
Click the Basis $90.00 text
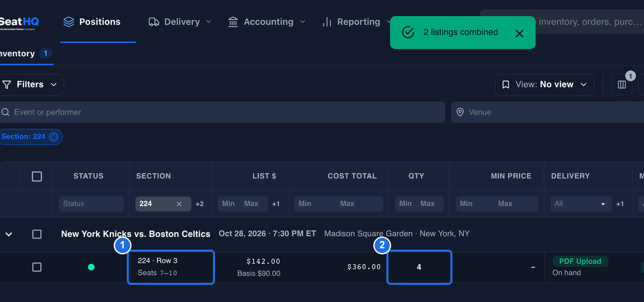pos(259,274)
